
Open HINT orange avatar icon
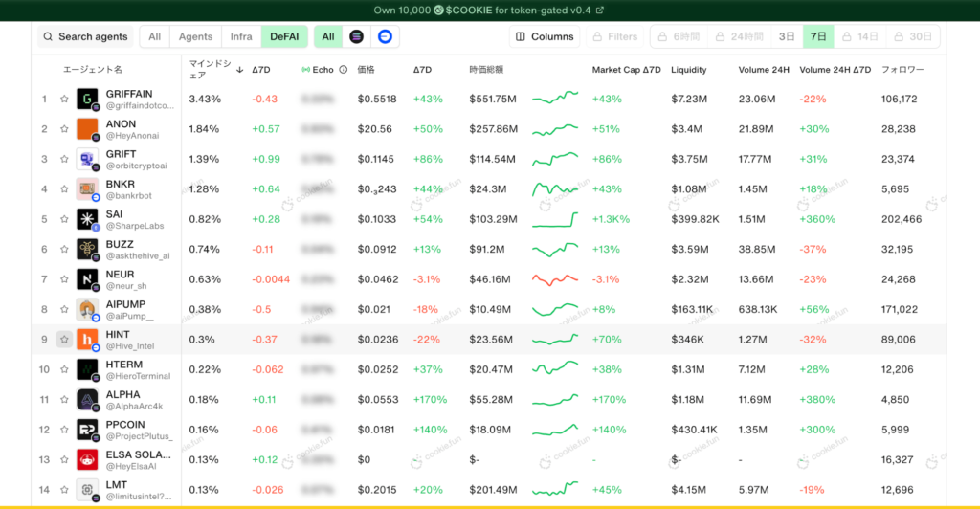(87, 339)
